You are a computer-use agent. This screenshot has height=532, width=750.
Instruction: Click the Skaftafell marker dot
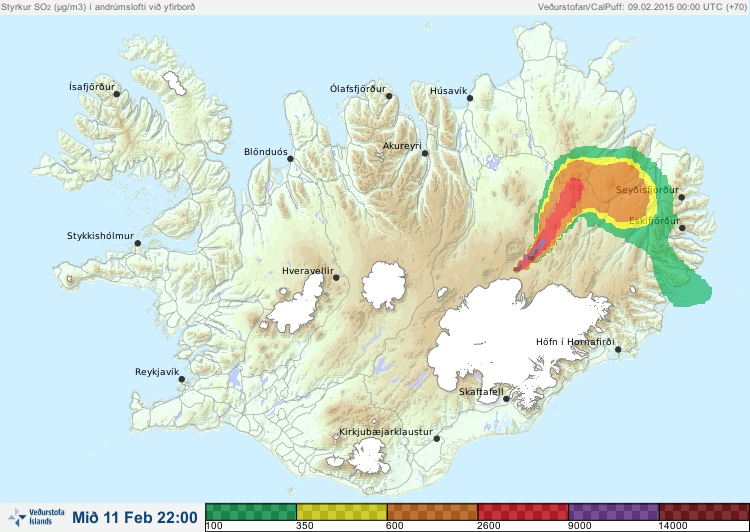point(506,399)
